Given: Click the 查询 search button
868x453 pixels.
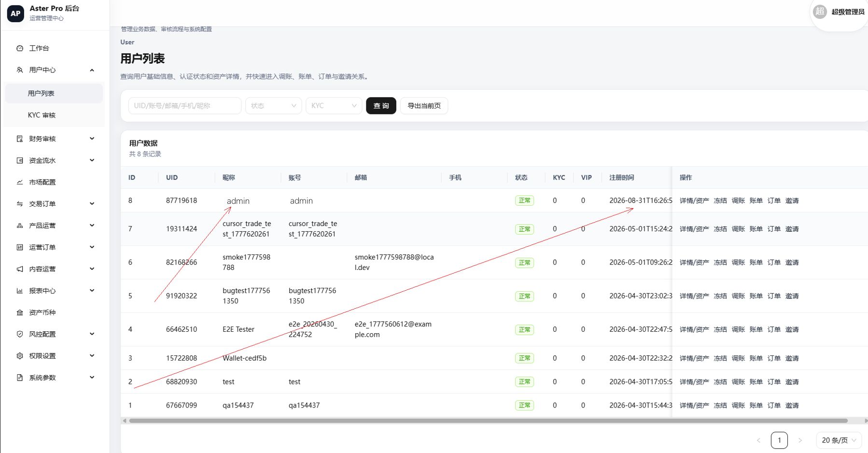Looking at the screenshot, I should 381,106.
